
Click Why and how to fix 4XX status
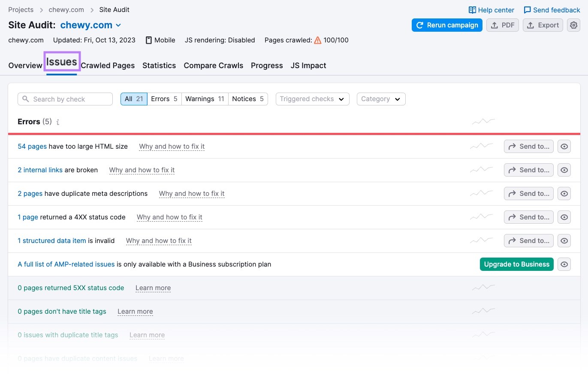pos(169,217)
